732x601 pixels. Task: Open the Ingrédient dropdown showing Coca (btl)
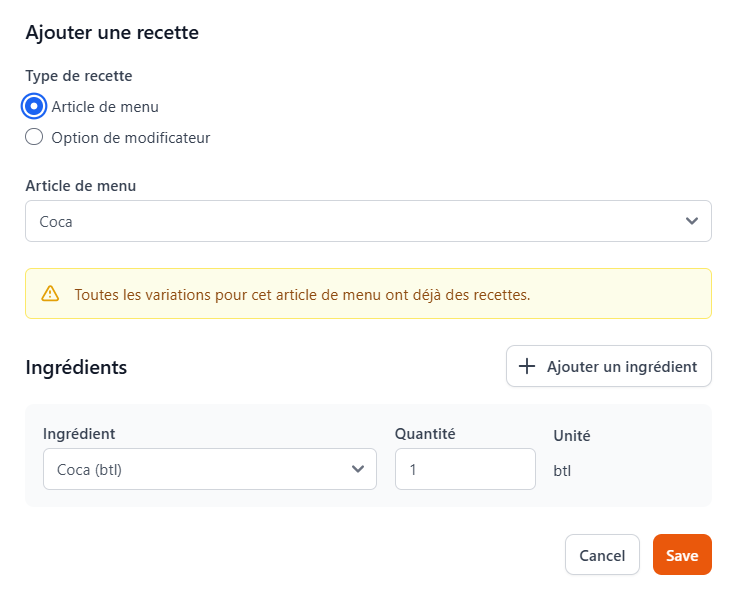(x=209, y=469)
